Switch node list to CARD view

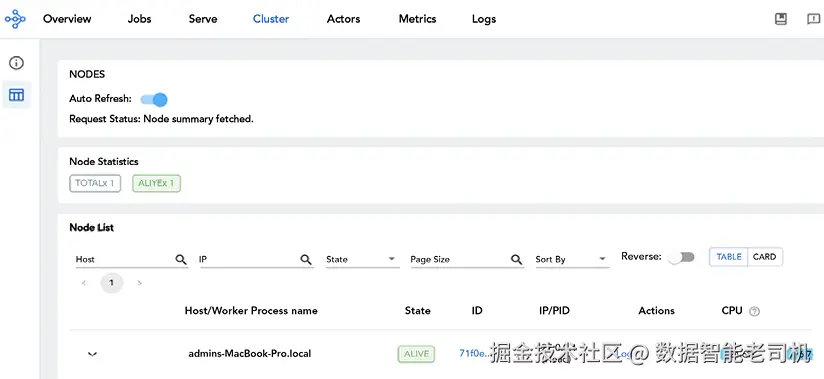(x=765, y=257)
